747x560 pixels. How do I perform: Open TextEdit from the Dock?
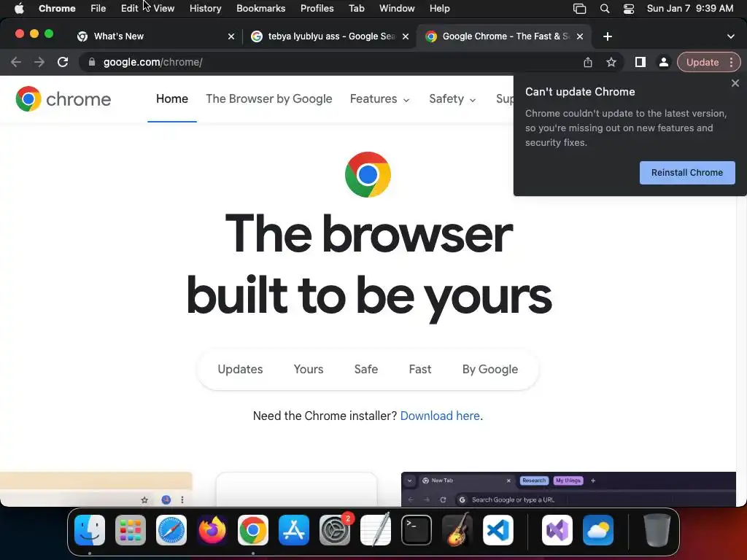tap(376, 530)
